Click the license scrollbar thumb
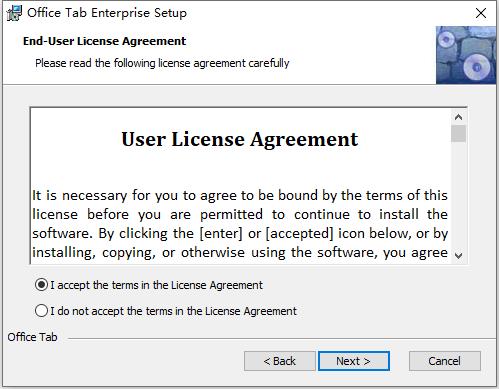 tap(458, 134)
